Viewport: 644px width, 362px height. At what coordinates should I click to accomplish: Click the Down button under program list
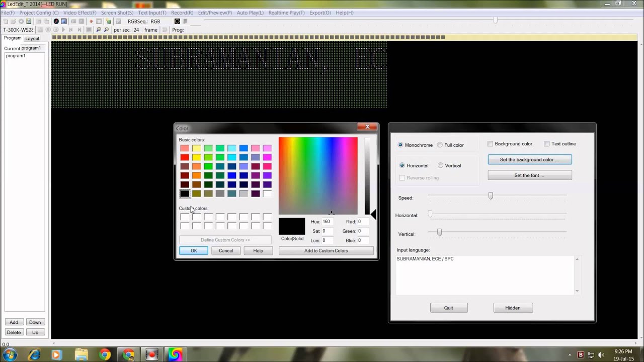(35, 322)
